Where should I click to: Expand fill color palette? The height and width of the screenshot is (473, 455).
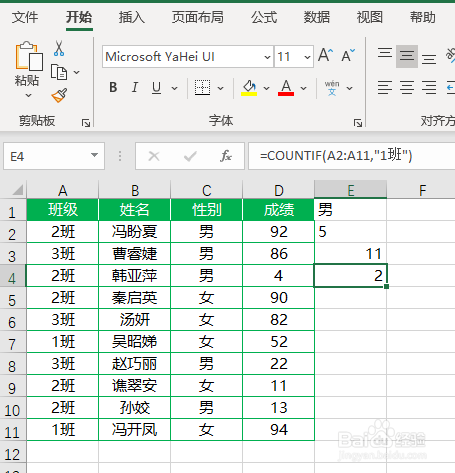(x=266, y=88)
